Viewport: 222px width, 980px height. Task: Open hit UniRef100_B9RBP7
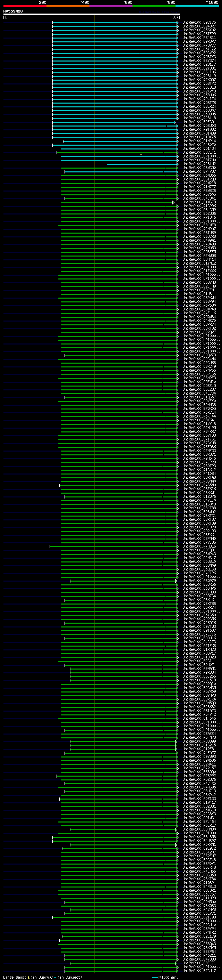(x=199, y=41)
